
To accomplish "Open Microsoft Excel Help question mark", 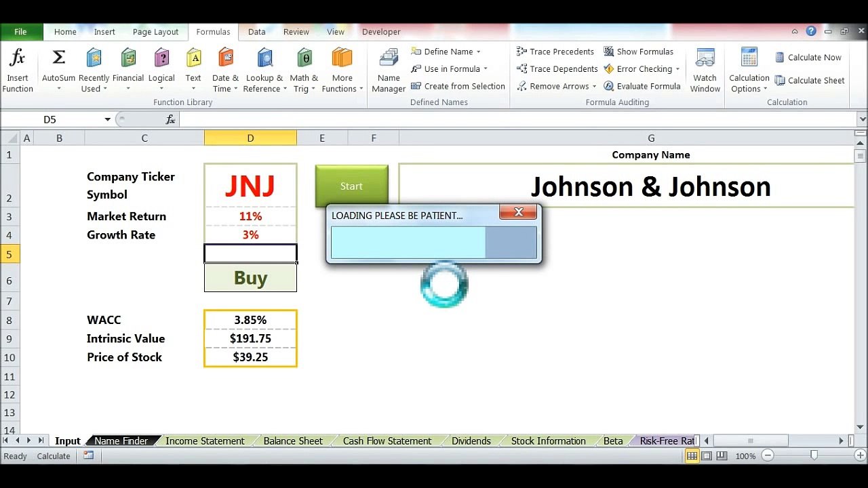I will (811, 31).
